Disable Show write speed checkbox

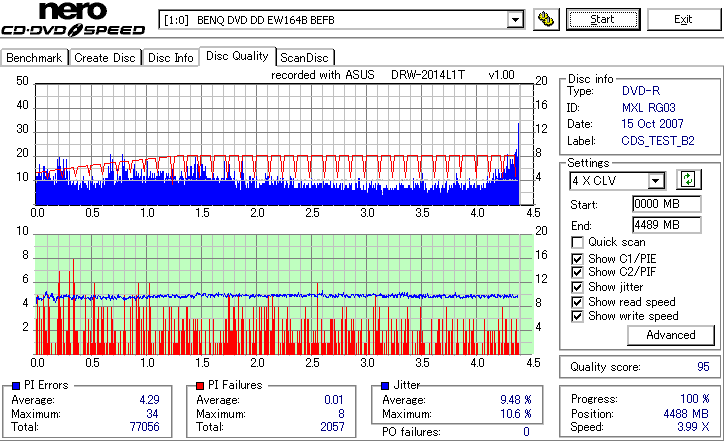pyautogui.click(x=577, y=316)
